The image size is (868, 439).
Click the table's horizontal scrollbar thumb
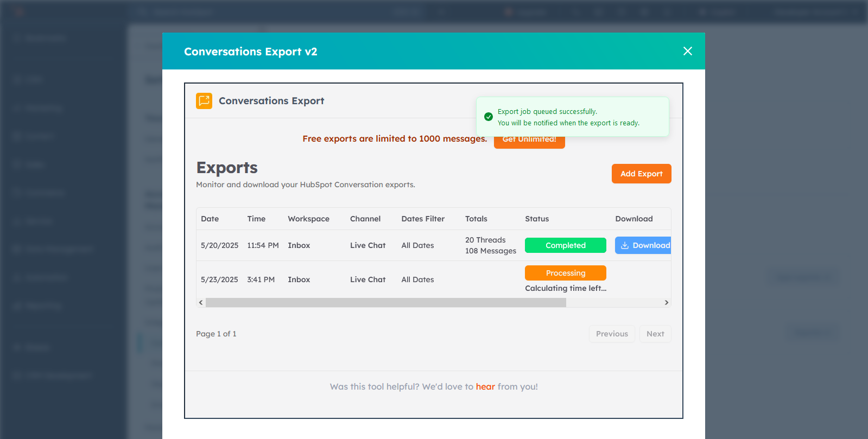pos(386,303)
